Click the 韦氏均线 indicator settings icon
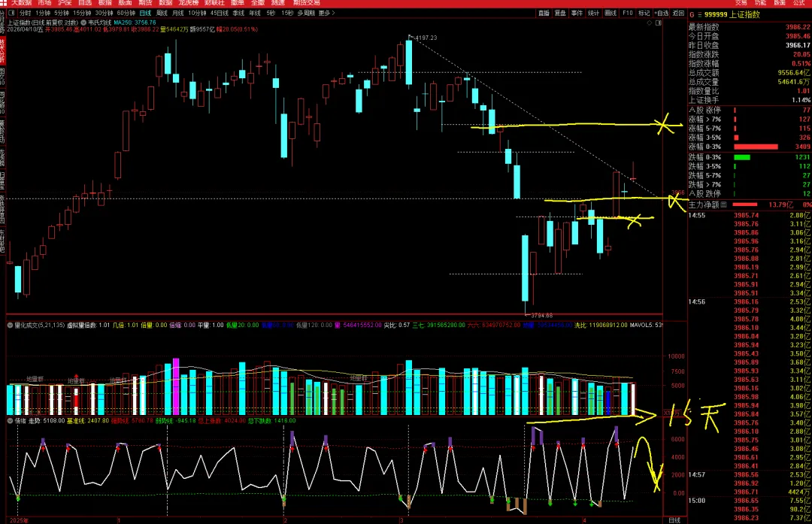The width and height of the screenshot is (812, 524). [83, 23]
